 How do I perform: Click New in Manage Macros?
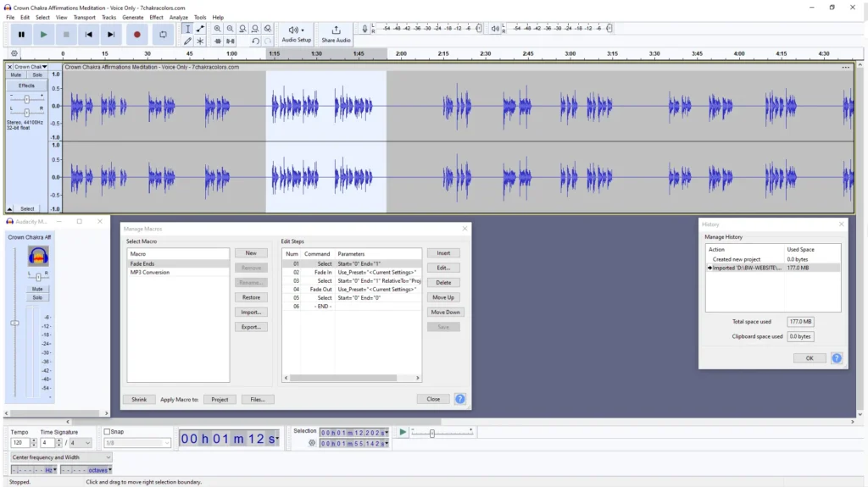tap(251, 253)
